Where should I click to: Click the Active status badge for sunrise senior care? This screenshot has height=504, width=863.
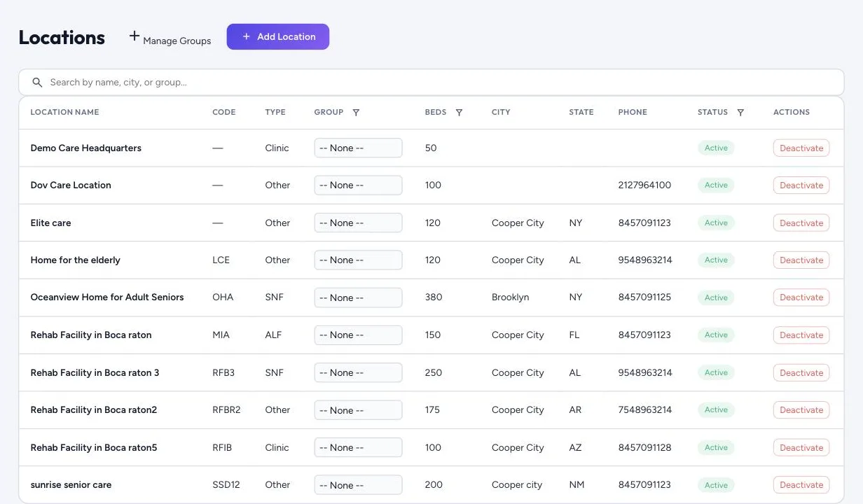click(716, 485)
